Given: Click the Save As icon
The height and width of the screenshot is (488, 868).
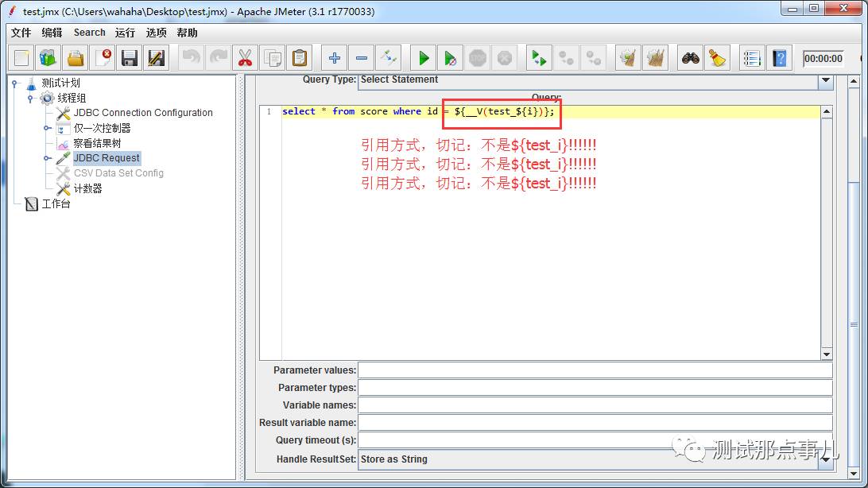Looking at the screenshot, I should tap(157, 58).
